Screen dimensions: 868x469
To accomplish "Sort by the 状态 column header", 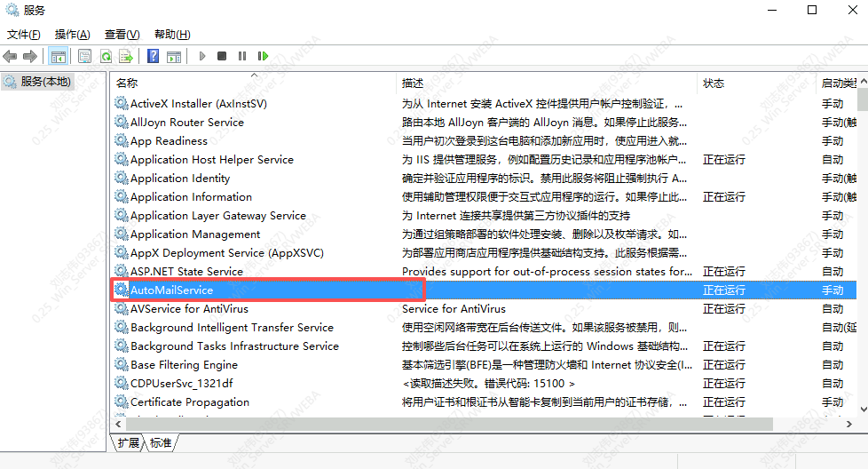I will [755, 83].
